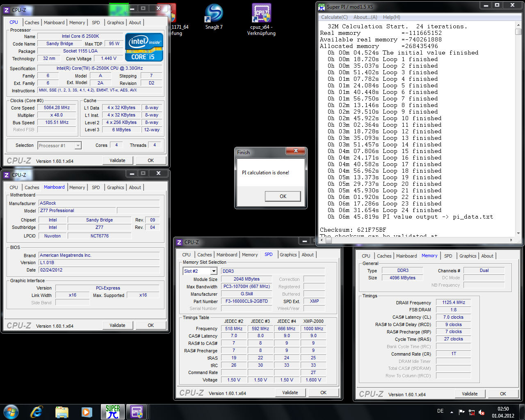Select Memory tab in SPD CPU-Z window
The height and width of the screenshot is (420, 525).
pos(250,255)
